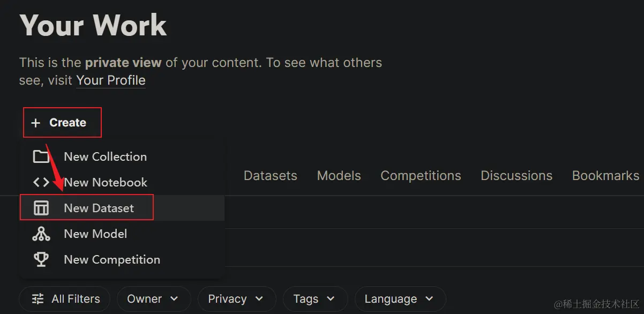
Task: Visit the Your Profile link
Action: pyautogui.click(x=111, y=80)
